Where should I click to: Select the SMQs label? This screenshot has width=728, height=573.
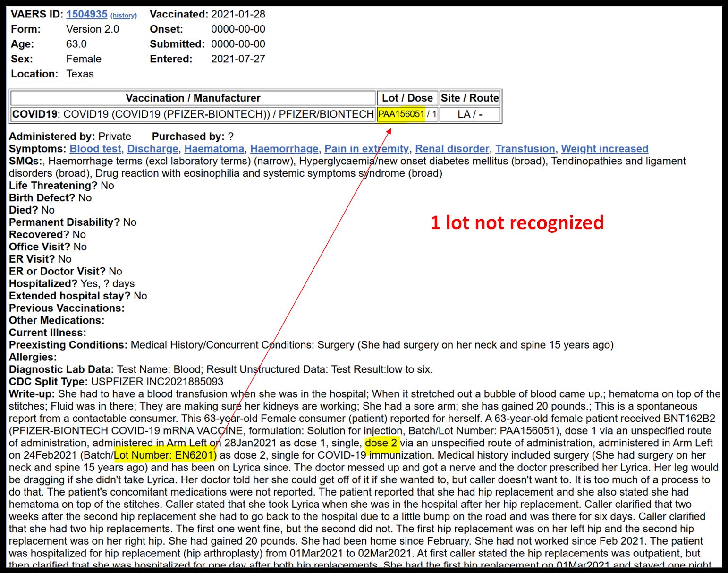(25, 161)
